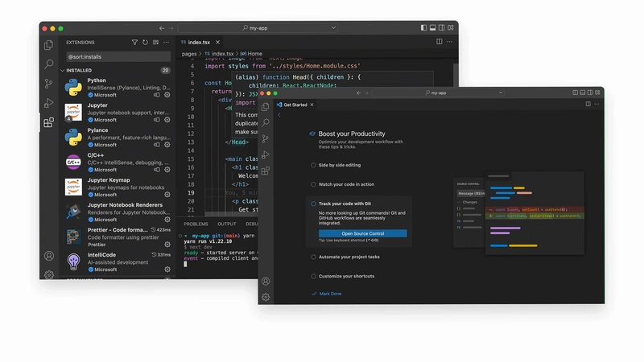Click the Open Source Control button
The height and width of the screenshot is (362, 644).
point(363,233)
